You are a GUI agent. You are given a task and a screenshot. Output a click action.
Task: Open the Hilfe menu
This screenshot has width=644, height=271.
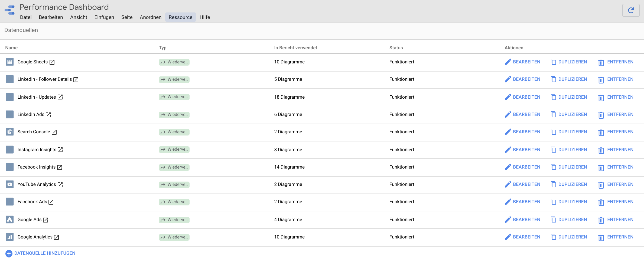[205, 17]
